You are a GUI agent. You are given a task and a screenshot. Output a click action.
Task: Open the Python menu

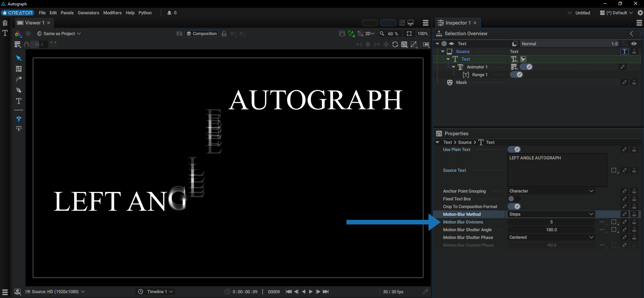pos(145,13)
